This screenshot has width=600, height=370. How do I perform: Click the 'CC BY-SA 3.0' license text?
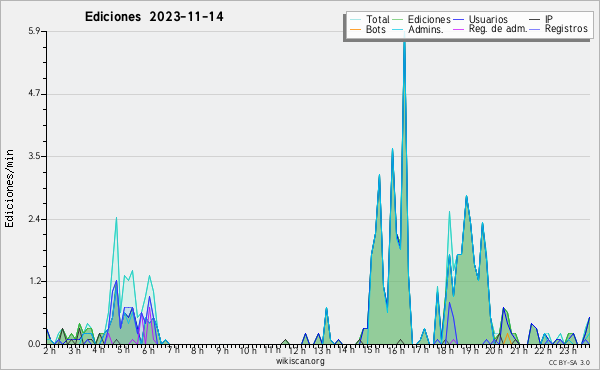[x=569, y=362]
